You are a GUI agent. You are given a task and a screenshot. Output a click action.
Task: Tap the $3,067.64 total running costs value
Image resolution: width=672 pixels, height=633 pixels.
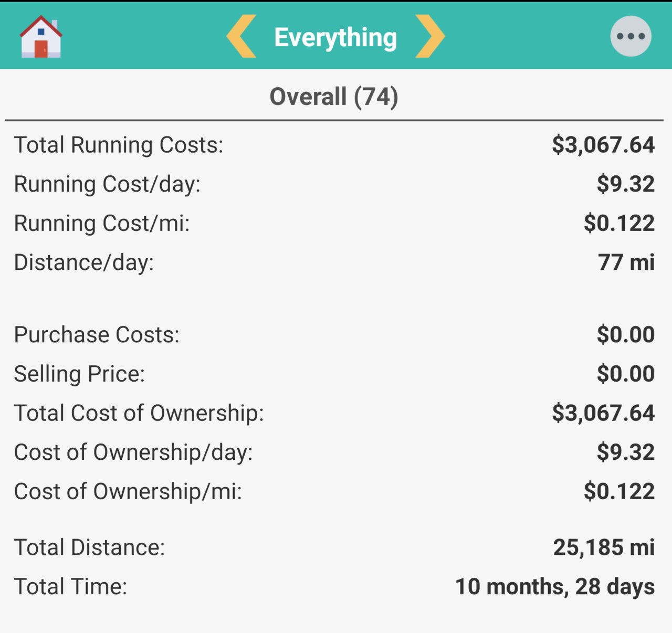(x=603, y=145)
